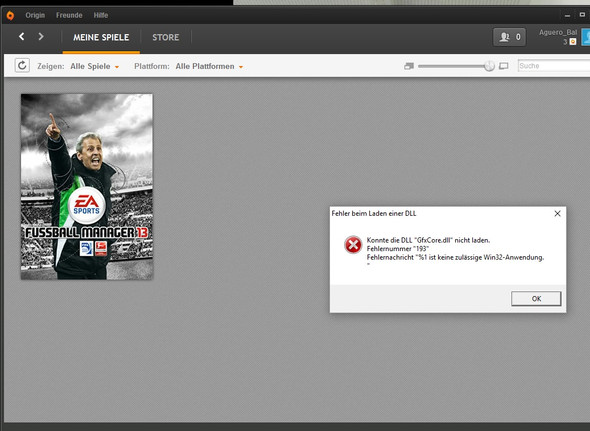The height and width of the screenshot is (431, 590).
Task: Select the Fussball Manager 13 game cover
Action: tap(87, 187)
